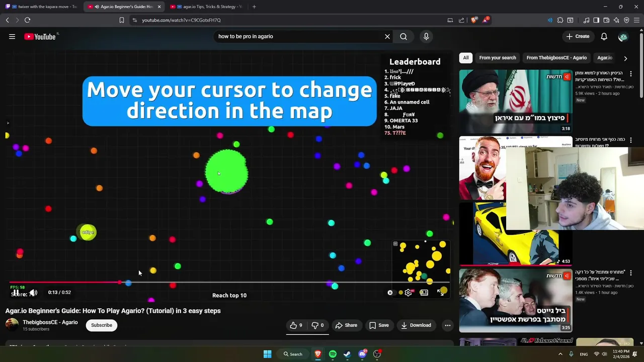Open the Khamenei news video thumbnail
The width and height of the screenshot is (644, 362).
coord(516,102)
